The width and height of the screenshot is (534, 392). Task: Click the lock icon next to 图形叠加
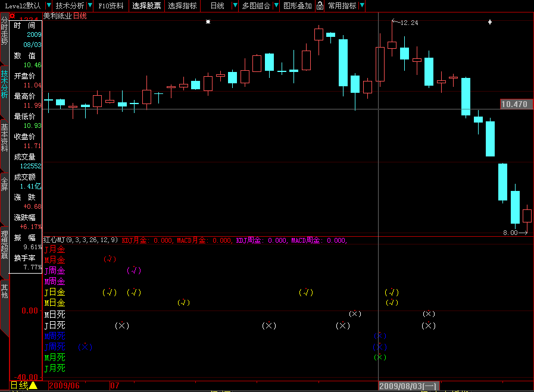[320, 5]
